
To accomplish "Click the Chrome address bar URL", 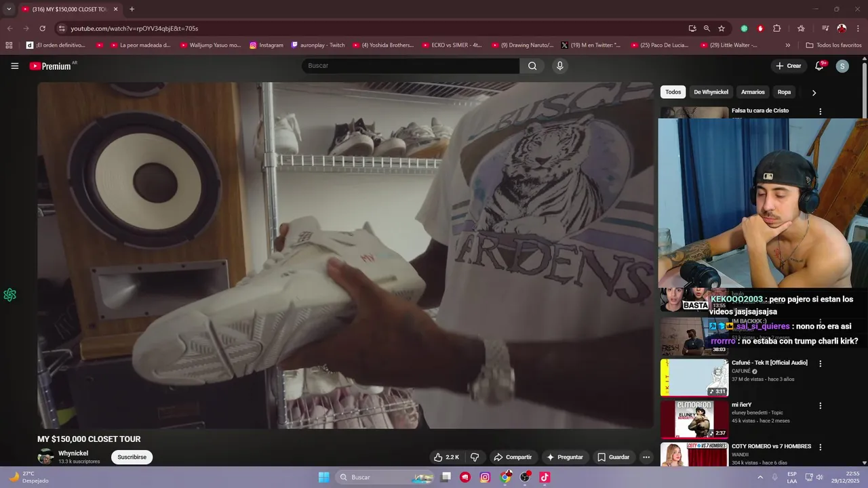I will point(134,28).
